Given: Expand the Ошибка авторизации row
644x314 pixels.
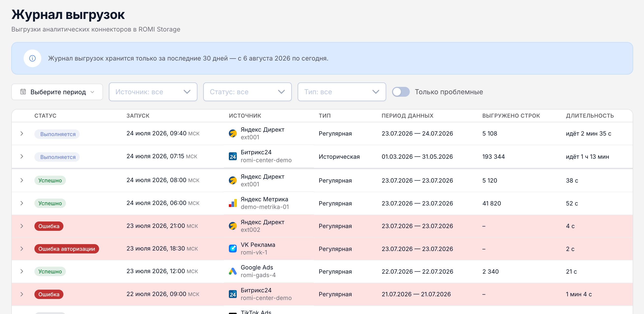Looking at the screenshot, I should [22, 249].
